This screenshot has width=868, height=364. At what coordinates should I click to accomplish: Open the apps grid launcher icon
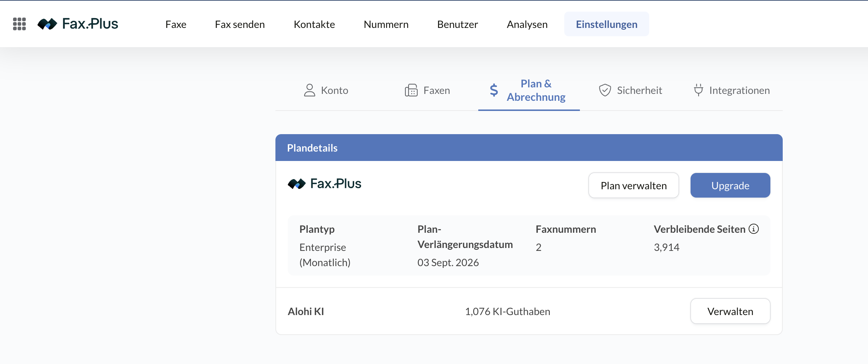point(20,24)
